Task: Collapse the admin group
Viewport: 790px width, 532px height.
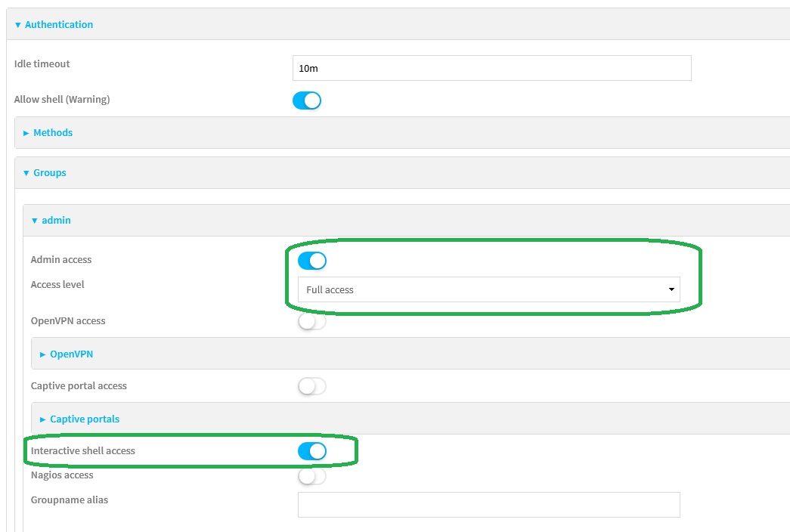Action: click(x=56, y=221)
